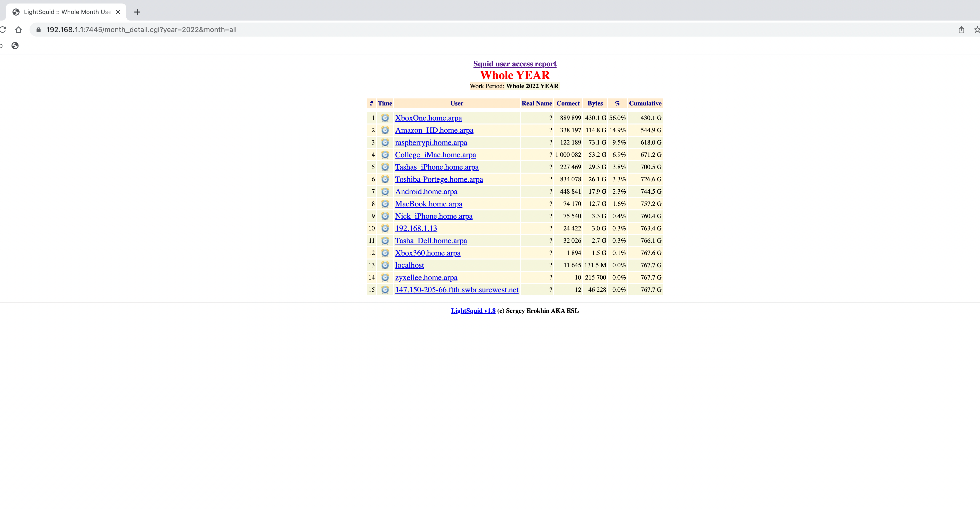Click the browser home icon
The image size is (980, 509).
coord(18,30)
